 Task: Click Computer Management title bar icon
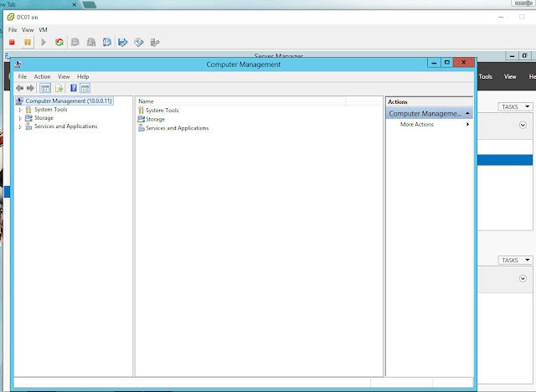pyautogui.click(x=18, y=64)
